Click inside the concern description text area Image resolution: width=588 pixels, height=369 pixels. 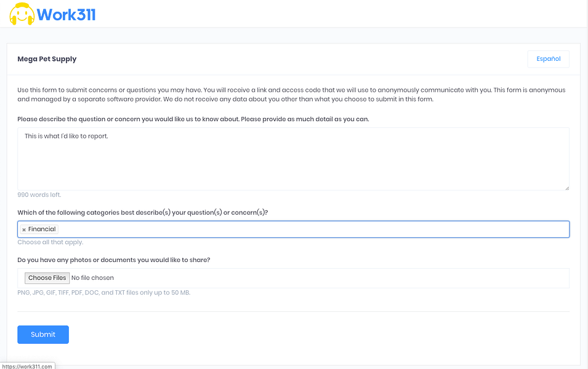pyautogui.click(x=293, y=159)
